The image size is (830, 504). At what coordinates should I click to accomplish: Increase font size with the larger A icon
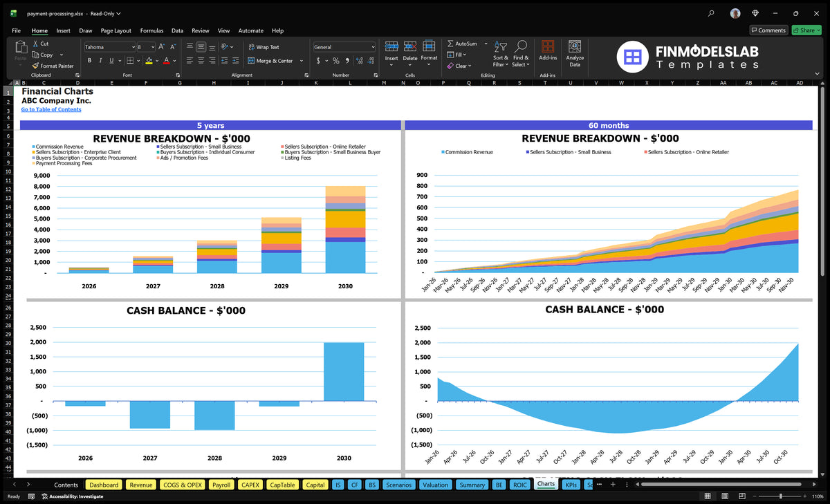click(x=162, y=47)
